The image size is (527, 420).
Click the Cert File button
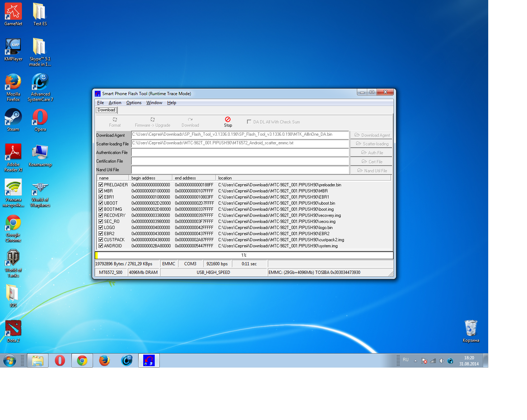pos(371,162)
